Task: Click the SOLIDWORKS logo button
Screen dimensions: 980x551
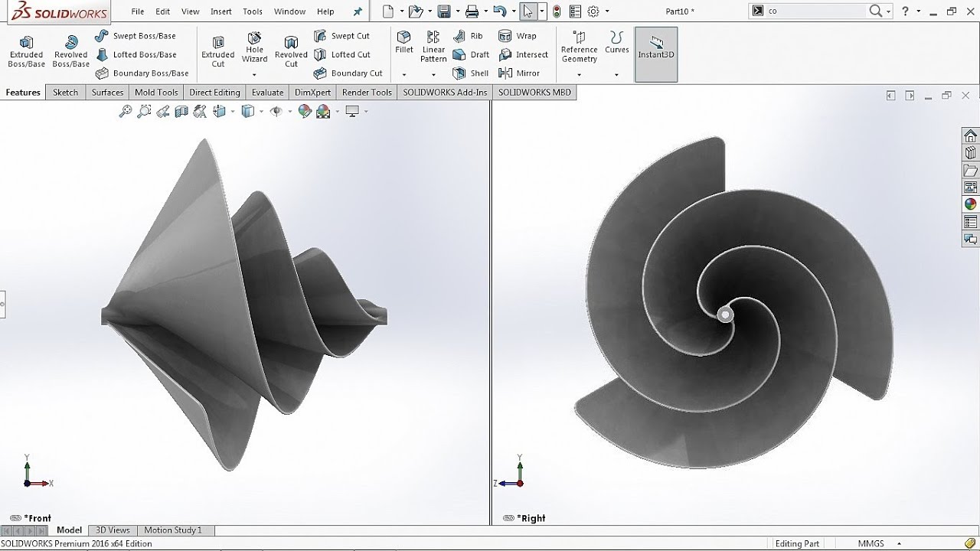Action: [x=58, y=11]
